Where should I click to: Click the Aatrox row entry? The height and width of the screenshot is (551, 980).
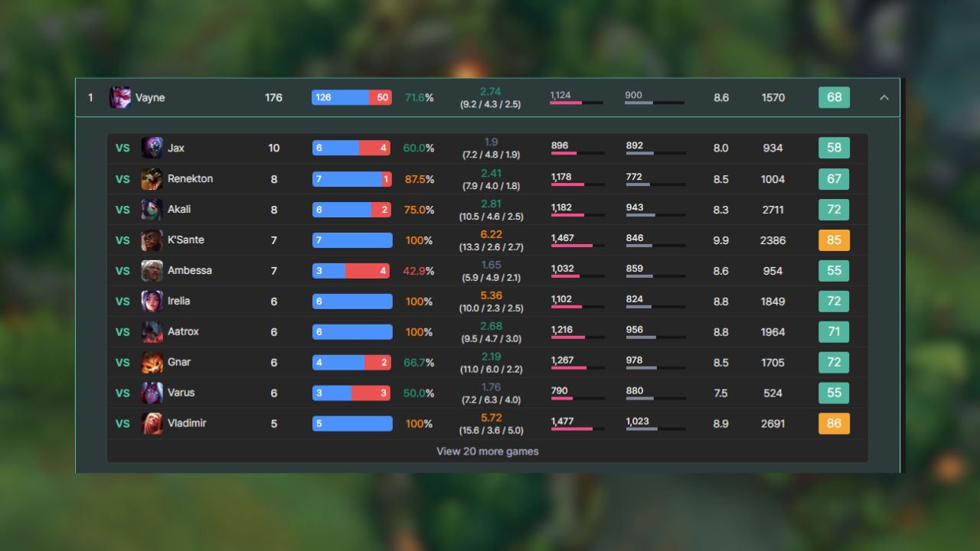490,331
